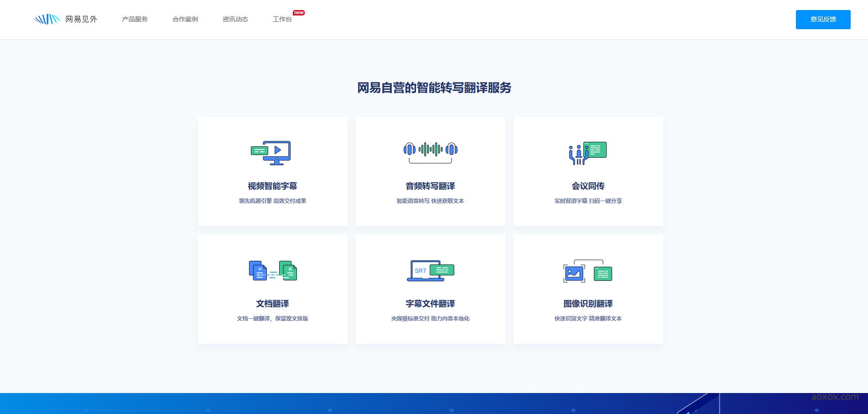Click the 音频转写翻译 audio waveform icon
868x414 pixels.
[x=430, y=150]
